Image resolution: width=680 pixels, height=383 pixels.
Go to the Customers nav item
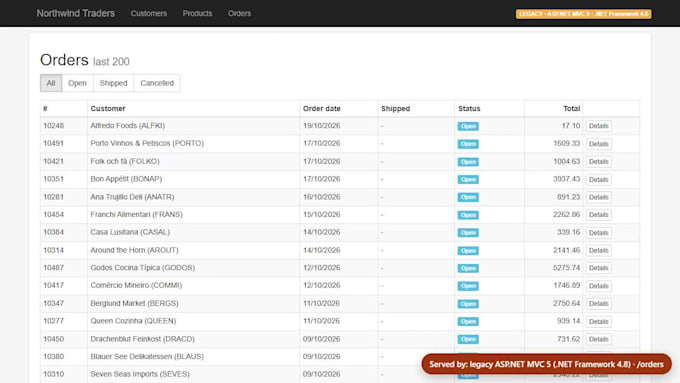coord(149,13)
